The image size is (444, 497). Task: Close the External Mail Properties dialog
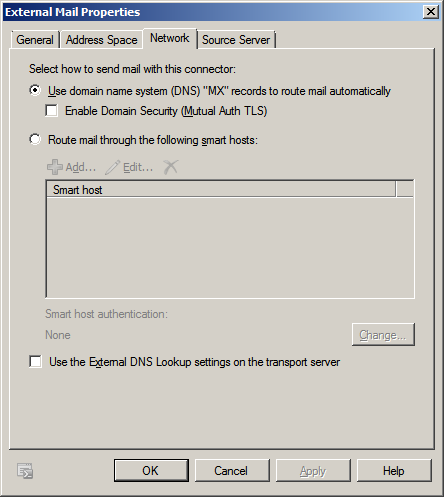(431, 12)
